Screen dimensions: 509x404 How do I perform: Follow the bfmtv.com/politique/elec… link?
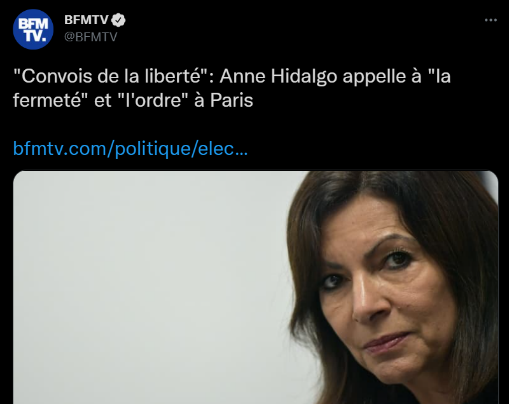(130, 149)
